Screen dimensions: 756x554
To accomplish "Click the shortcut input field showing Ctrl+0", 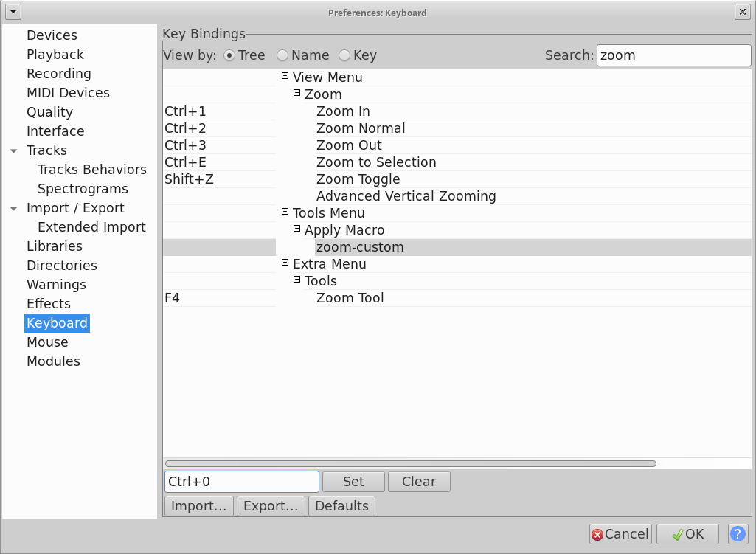I will coord(242,482).
